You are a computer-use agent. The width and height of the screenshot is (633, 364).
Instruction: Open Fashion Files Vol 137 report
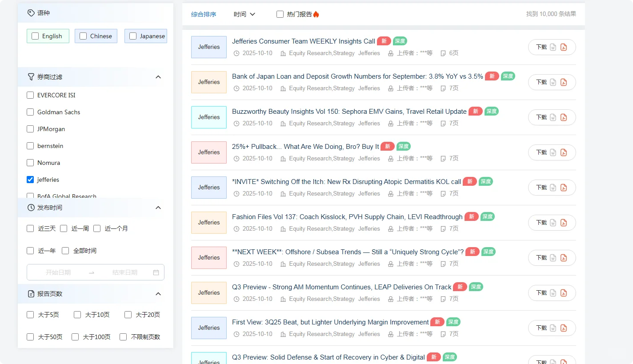pyautogui.click(x=347, y=217)
